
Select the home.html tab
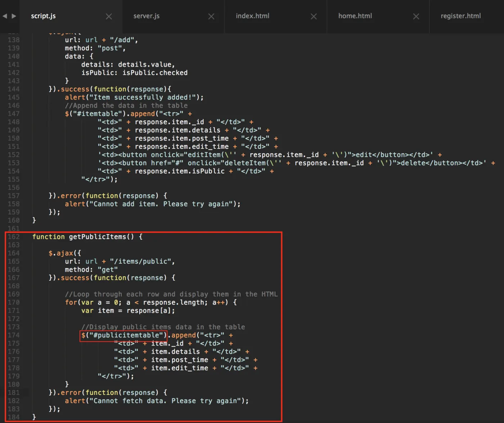(x=355, y=16)
